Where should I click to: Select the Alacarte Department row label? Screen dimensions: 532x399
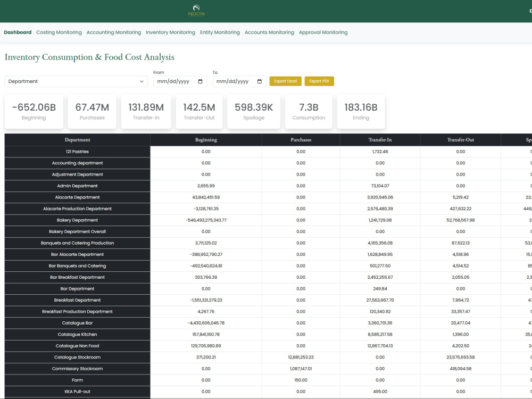click(x=77, y=197)
